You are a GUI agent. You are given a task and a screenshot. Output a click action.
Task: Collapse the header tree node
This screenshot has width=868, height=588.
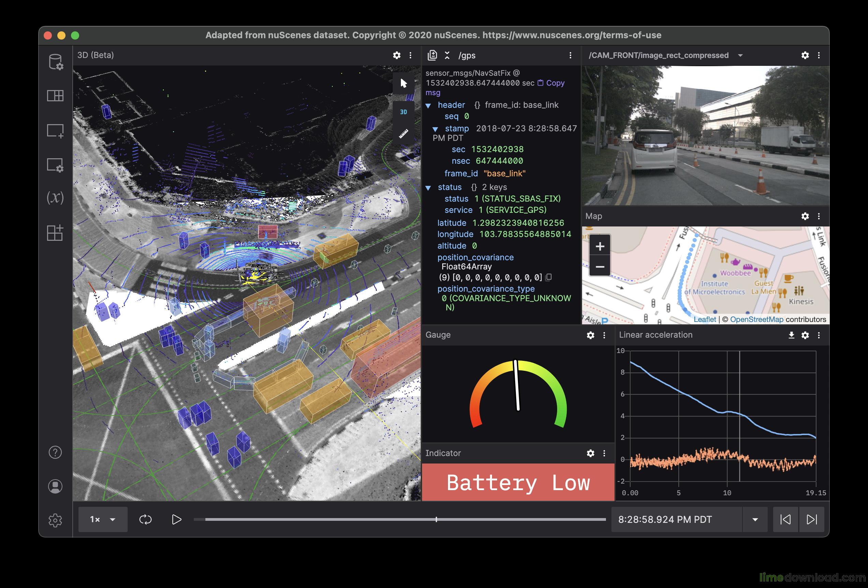pos(429,106)
